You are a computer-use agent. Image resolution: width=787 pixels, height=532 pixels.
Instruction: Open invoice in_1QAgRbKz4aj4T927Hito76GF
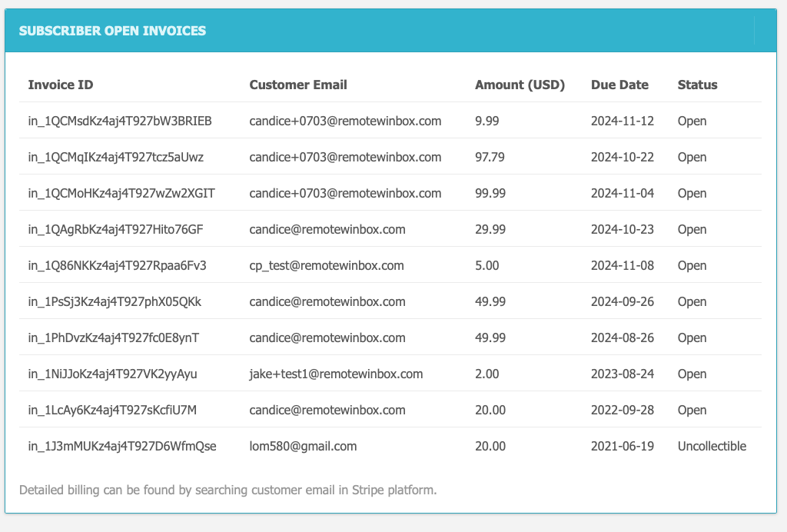tap(111, 229)
